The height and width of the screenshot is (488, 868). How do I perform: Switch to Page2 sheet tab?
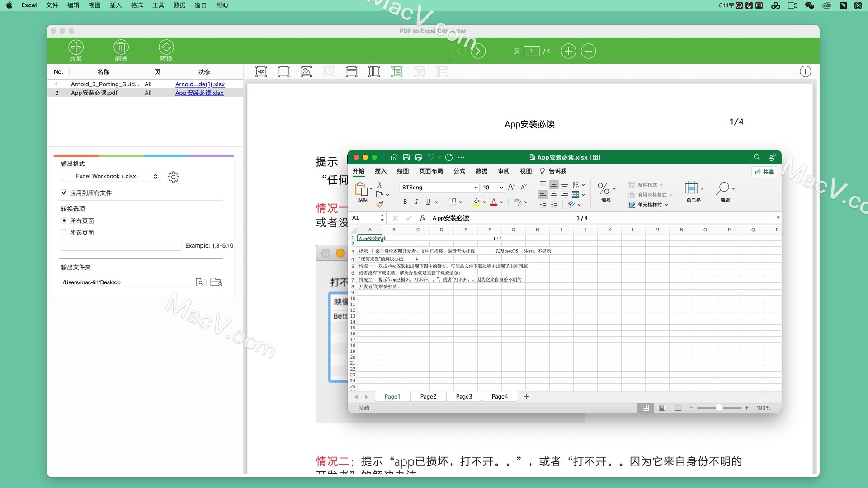click(x=428, y=396)
